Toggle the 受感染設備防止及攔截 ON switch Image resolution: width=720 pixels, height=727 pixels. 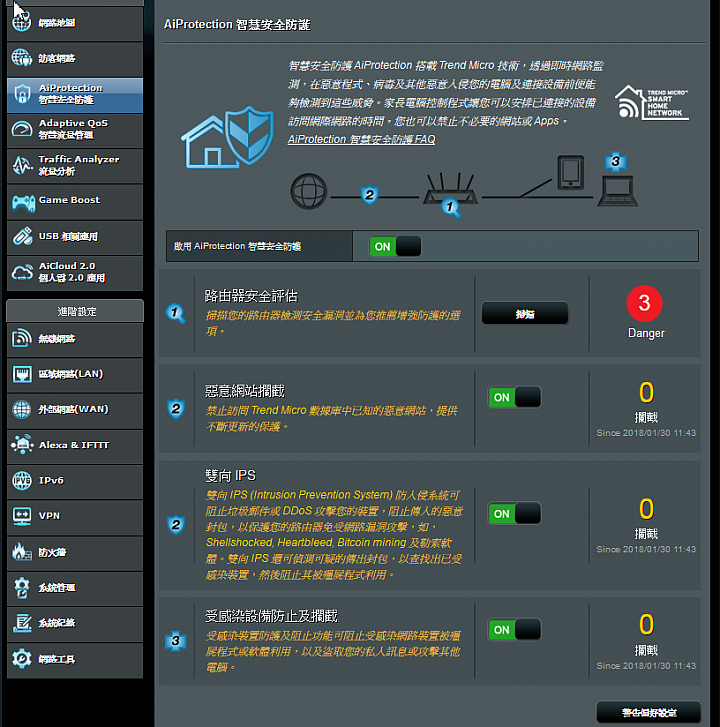(x=514, y=630)
